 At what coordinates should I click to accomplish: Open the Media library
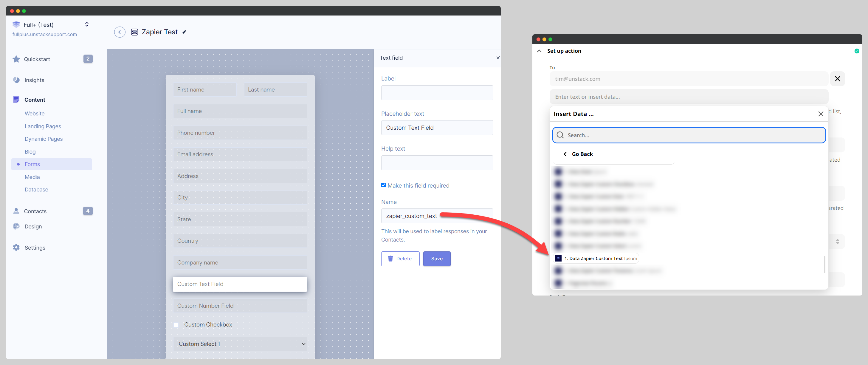tap(32, 177)
